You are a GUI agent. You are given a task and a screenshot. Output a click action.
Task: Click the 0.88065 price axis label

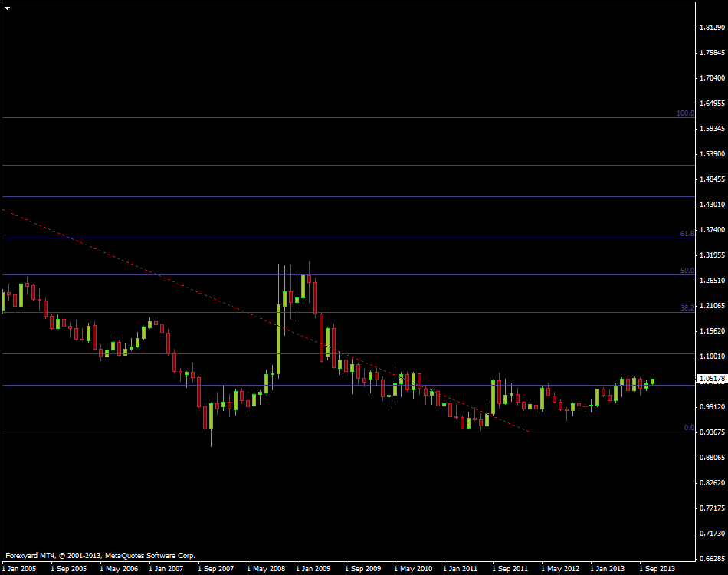pos(712,458)
